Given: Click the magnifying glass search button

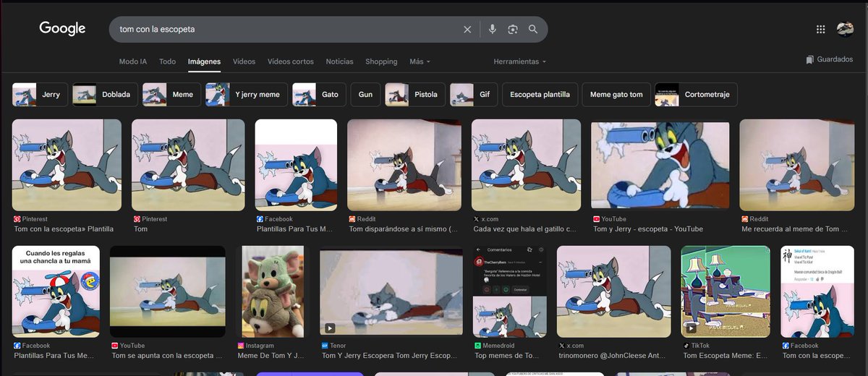Looking at the screenshot, I should [533, 30].
